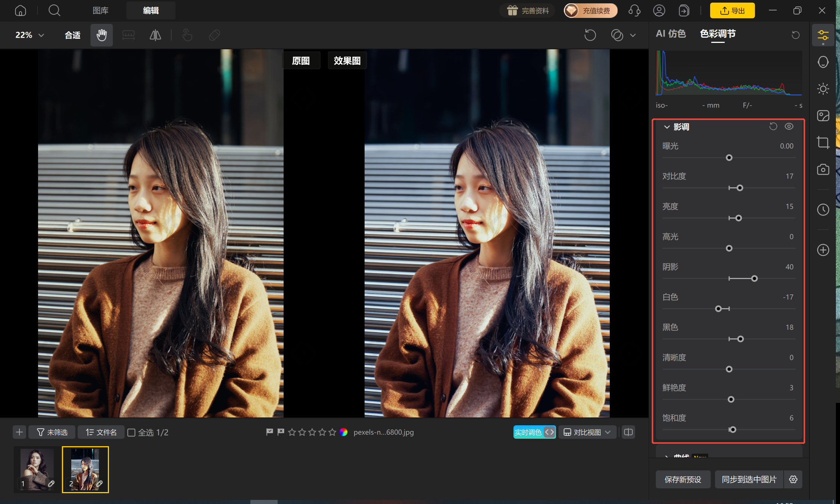Image resolution: width=840 pixels, height=504 pixels.
Task: Click the 保存新预设 button
Action: 683,479
